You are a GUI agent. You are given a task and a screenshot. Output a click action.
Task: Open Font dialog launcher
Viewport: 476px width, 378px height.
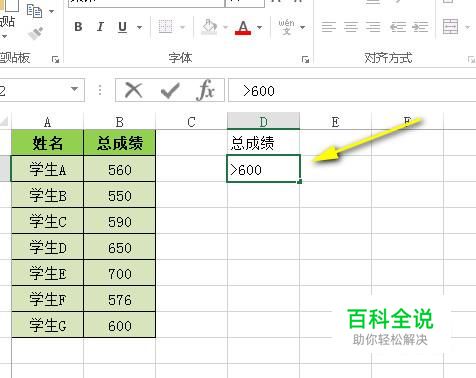[305, 59]
